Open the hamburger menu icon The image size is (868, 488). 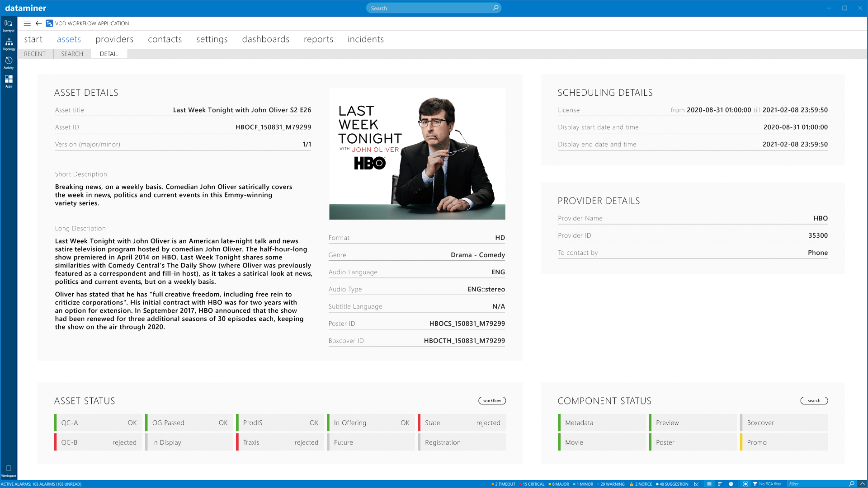coord(27,23)
